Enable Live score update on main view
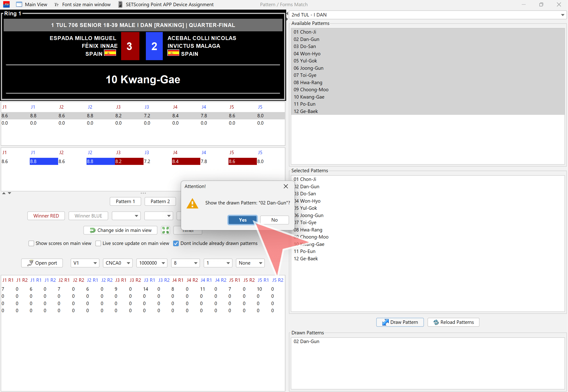 [x=98, y=243]
